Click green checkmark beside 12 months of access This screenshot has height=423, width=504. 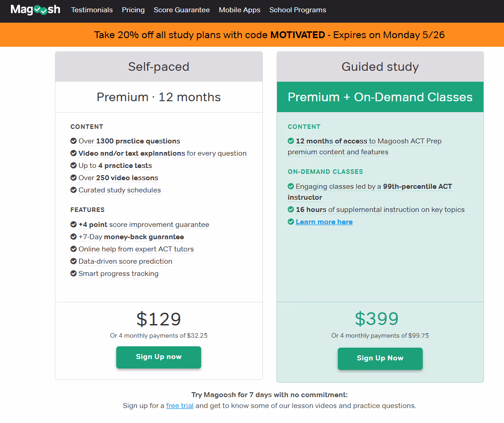coord(291,141)
